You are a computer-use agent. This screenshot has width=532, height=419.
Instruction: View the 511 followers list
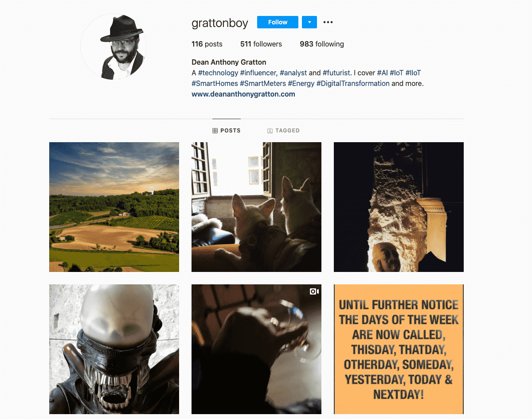tap(261, 44)
